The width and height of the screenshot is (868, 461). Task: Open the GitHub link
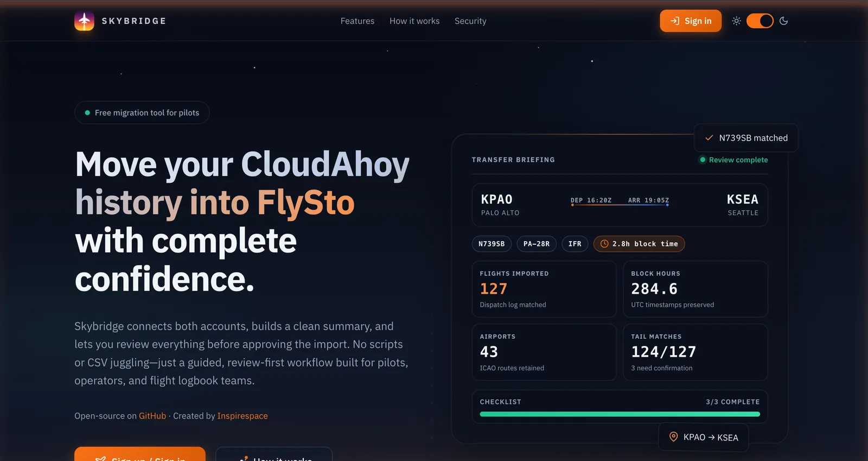152,415
